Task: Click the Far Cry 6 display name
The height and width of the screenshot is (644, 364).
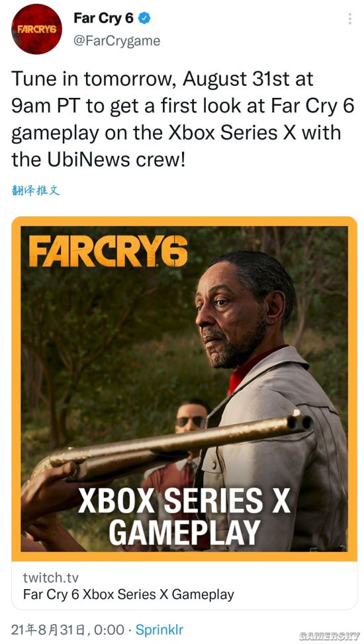Action: tap(104, 18)
